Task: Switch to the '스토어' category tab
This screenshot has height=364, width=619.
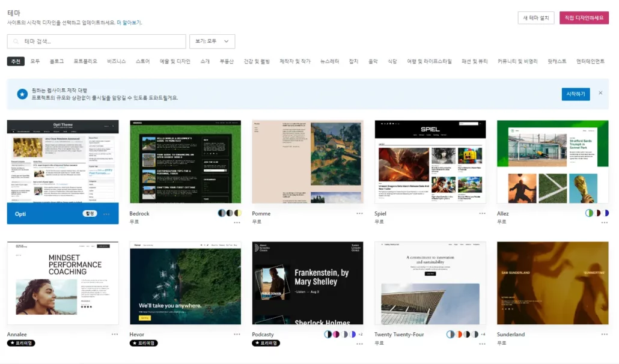Action: click(x=142, y=61)
